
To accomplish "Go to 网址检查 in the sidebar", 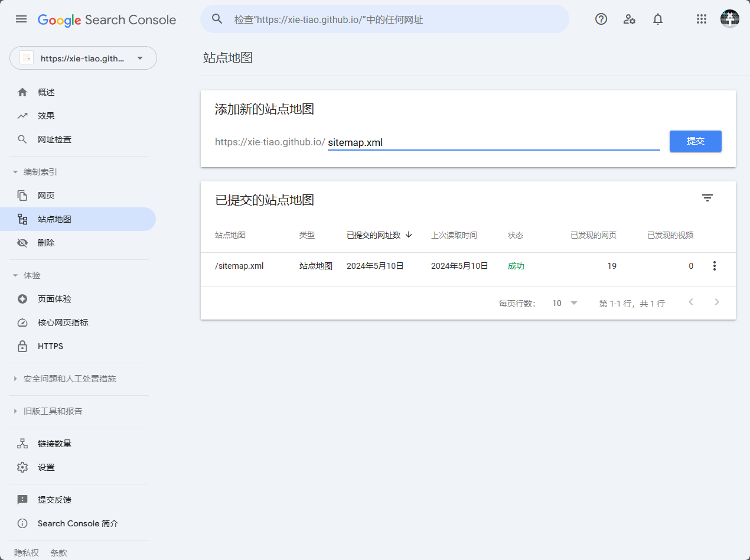I will coord(54,139).
